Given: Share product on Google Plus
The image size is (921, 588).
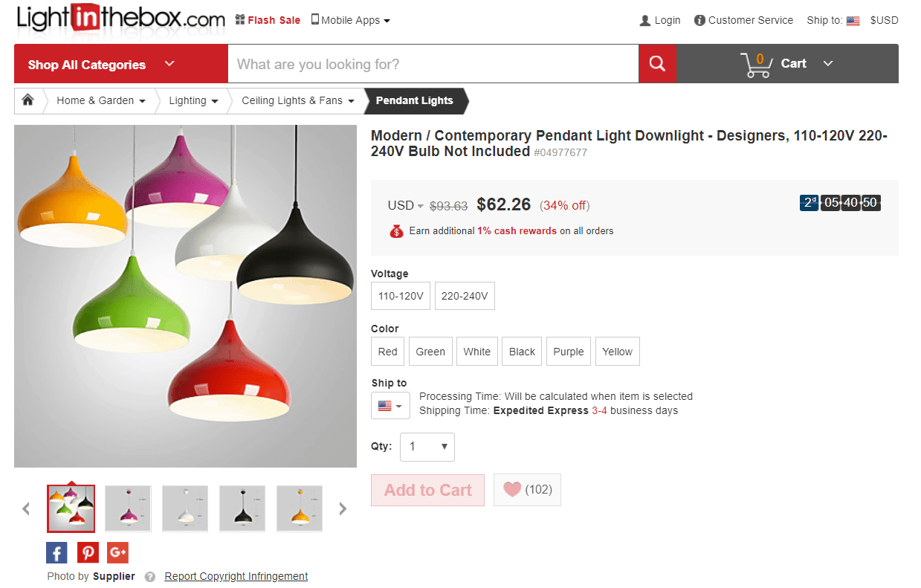Looking at the screenshot, I should (117, 552).
